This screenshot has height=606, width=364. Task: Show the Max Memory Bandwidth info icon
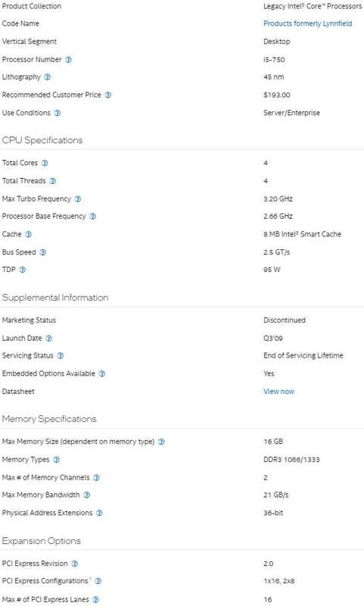pos(87,495)
